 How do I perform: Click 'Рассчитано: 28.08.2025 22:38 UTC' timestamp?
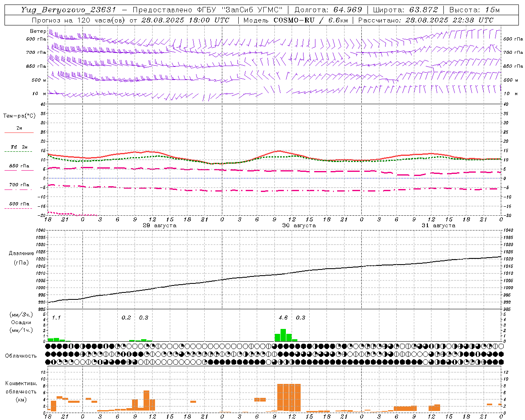(x=426, y=20)
